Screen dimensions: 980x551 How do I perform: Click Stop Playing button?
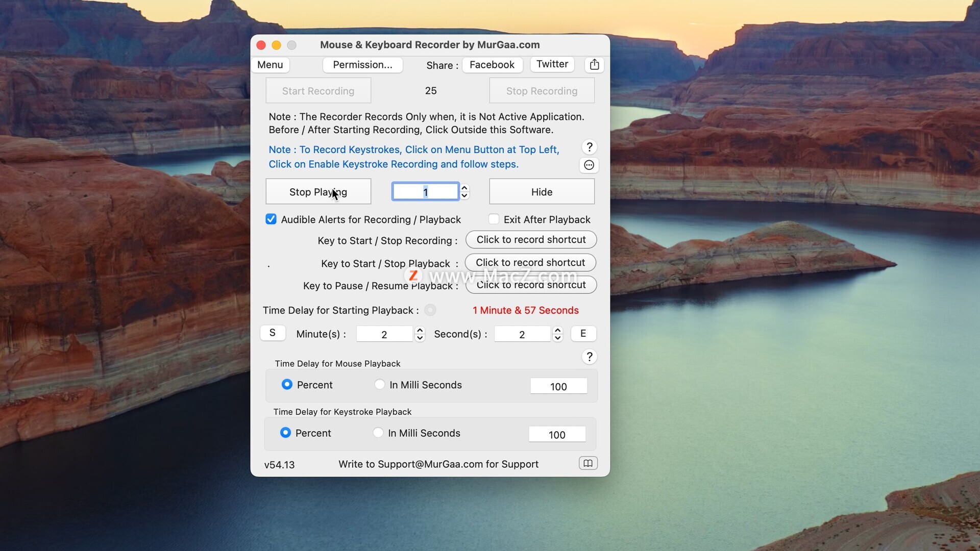tap(318, 192)
